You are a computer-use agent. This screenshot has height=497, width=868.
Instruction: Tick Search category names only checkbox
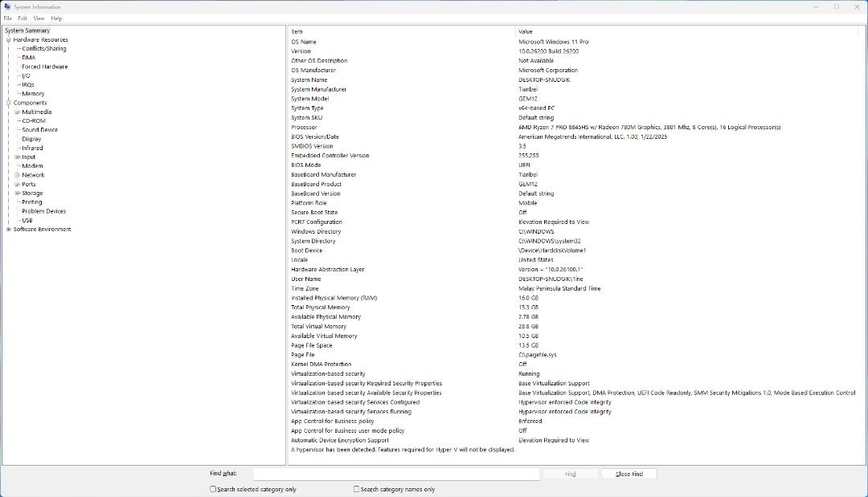357,489
